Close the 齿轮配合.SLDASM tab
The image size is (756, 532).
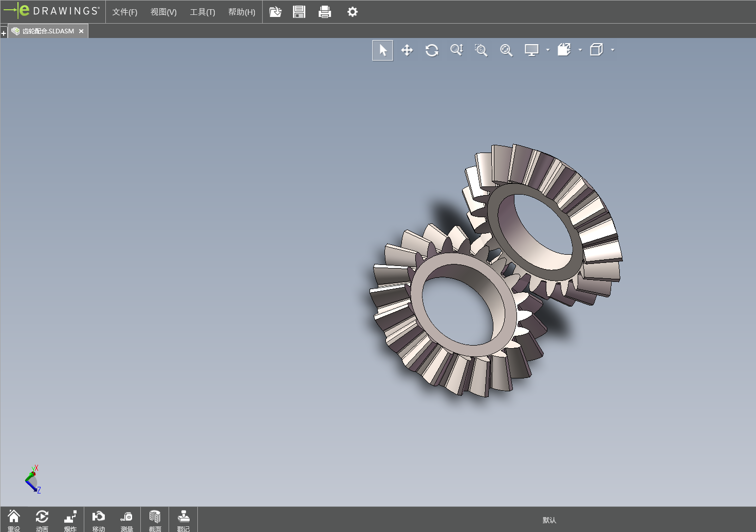coord(81,31)
